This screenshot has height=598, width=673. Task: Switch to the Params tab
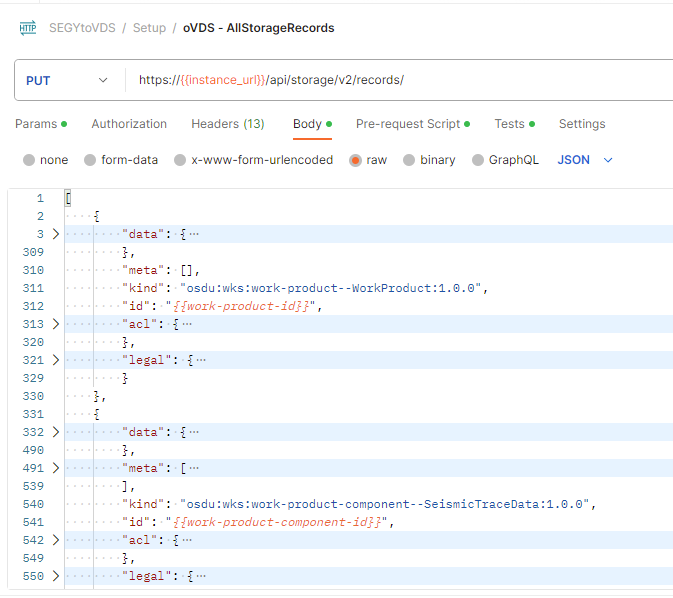click(x=41, y=124)
